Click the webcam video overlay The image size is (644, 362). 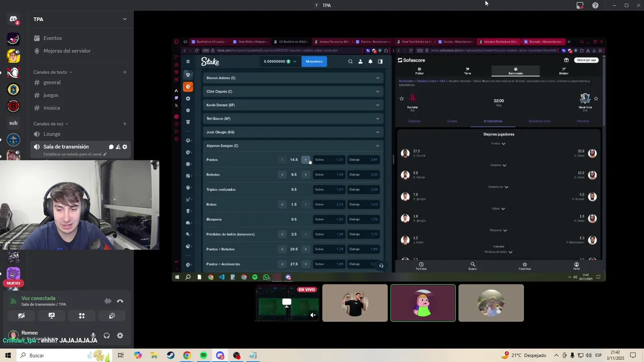click(x=79, y=205)
